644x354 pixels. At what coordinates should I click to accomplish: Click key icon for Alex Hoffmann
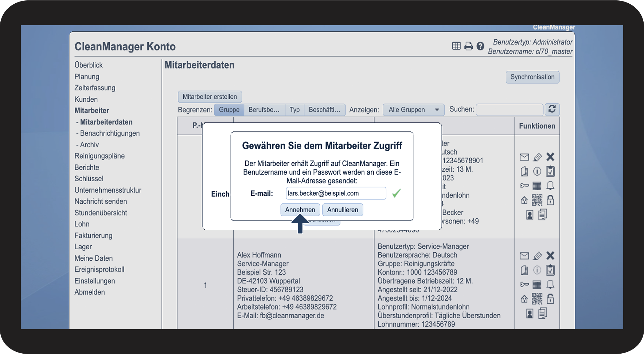click(524, 284)
